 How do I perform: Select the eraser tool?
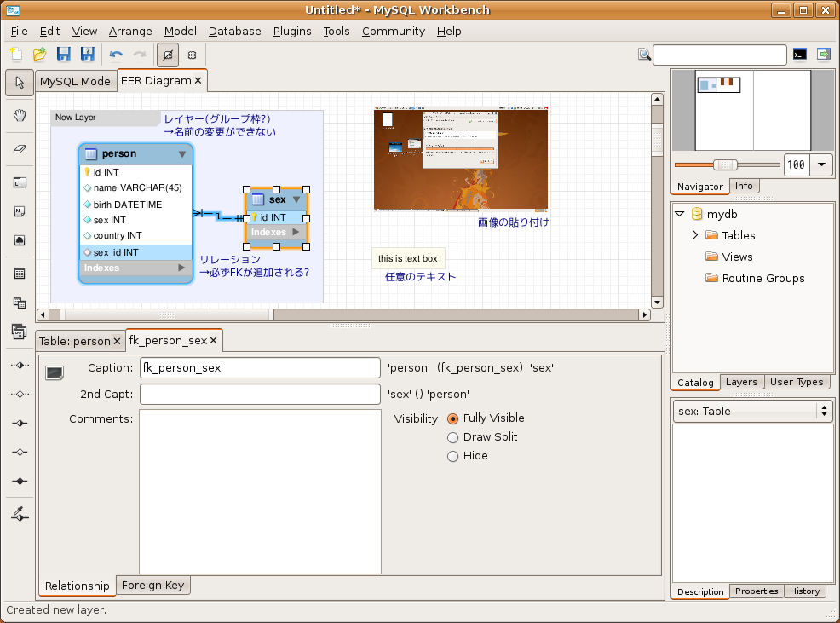point(20,149)
